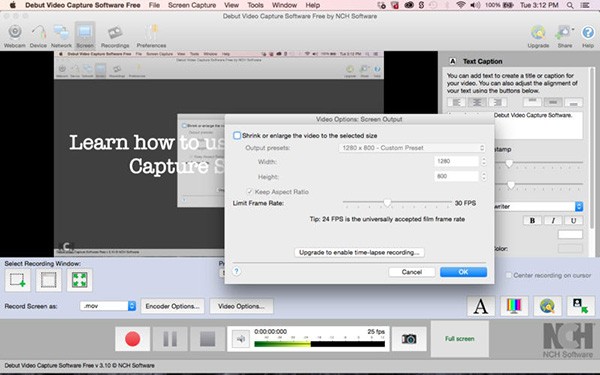This screenshot has height=375, width=600.
Task: Open the Share toolbar icon
Action: [565, 35]
